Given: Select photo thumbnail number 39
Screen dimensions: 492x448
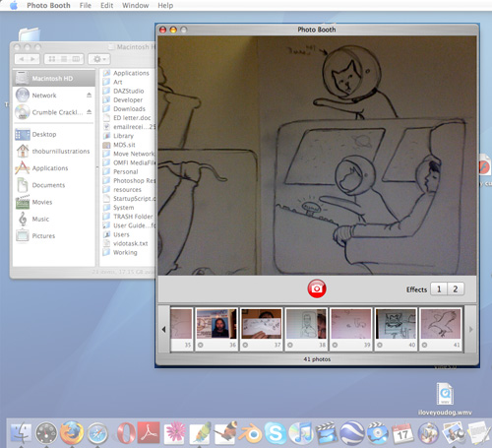Looking at the screenshot, I should (x=351, y=329).
